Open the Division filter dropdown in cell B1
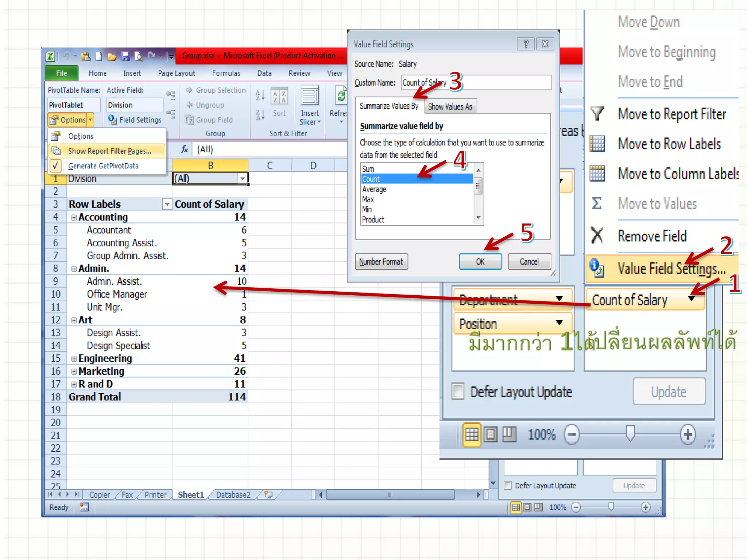Screen dimensions: 747x560 (242, 179)
